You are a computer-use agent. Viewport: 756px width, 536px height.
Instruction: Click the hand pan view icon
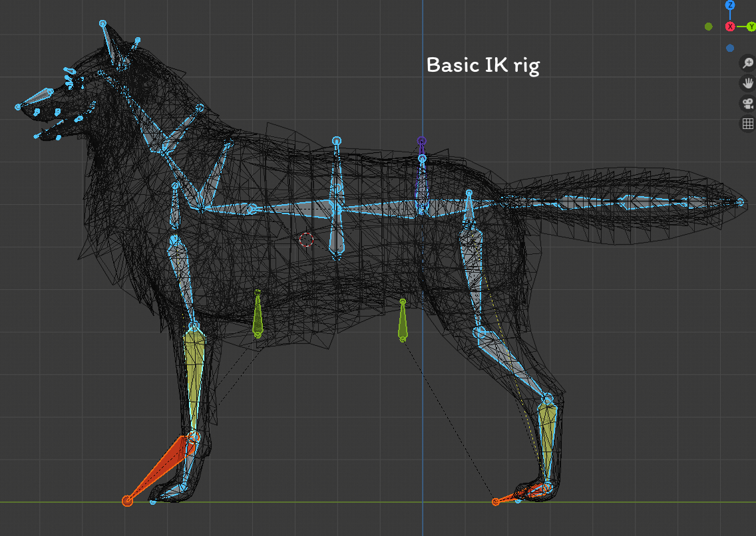coord(748,83)
